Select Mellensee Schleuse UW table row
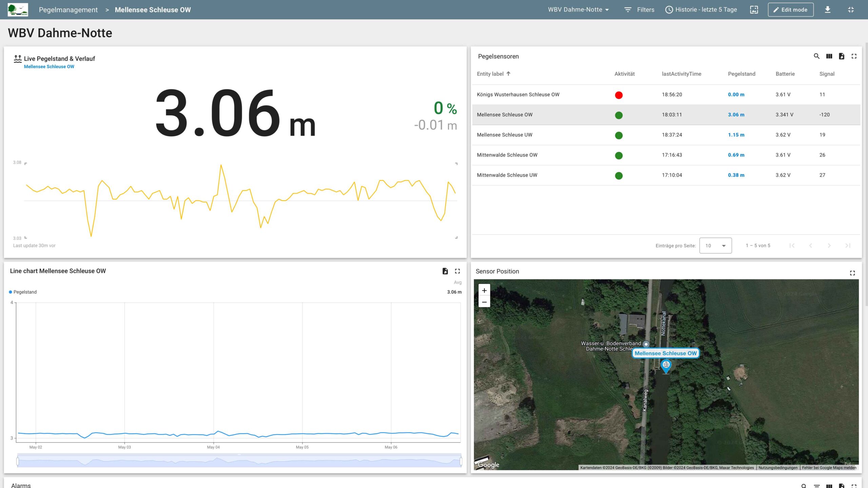Screen dimensions: 868x488 (505, 135)
